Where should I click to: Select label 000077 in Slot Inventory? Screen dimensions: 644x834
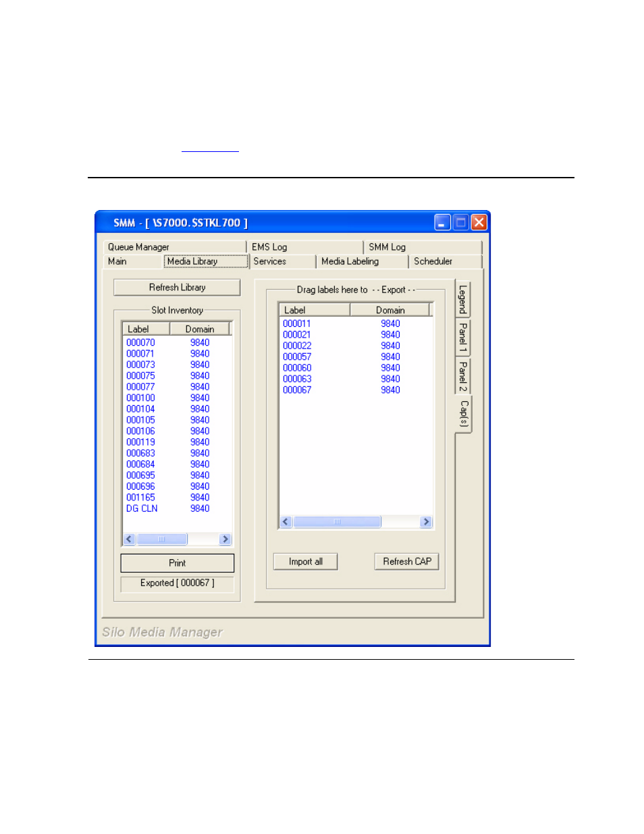tap(140, 387)
